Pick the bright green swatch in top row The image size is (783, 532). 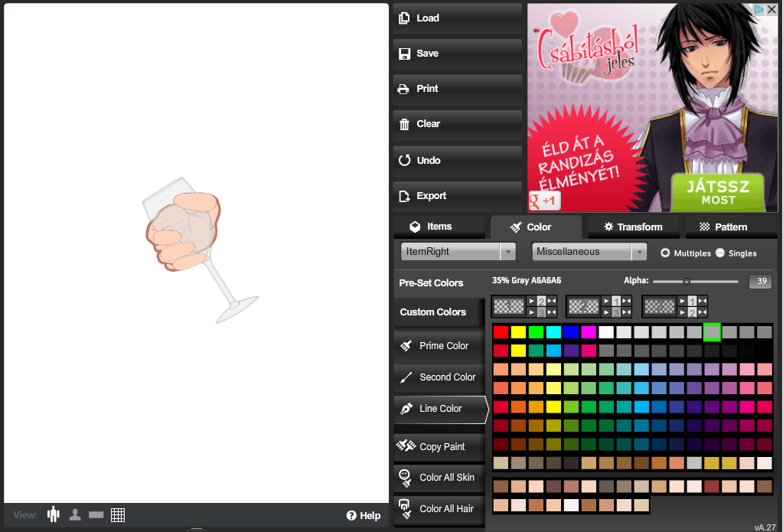point(536,332)
